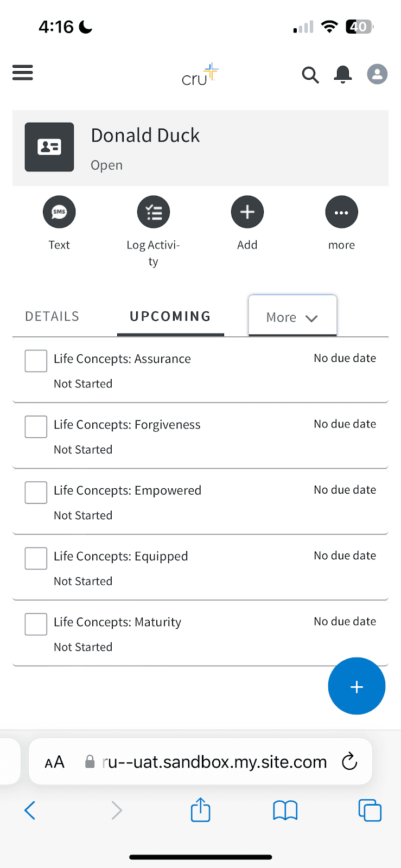This screenshot has height=868, width=401.
Task: Tap the Log Activity icon
Action: tap(154, 212)
